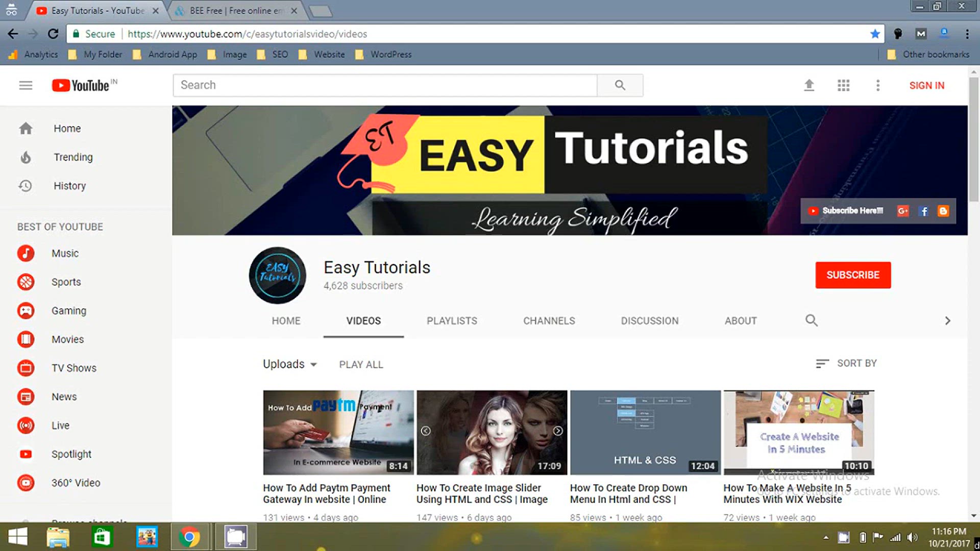Click the bookmark star in address bar
980x551 pixels.
pos(875,34)
